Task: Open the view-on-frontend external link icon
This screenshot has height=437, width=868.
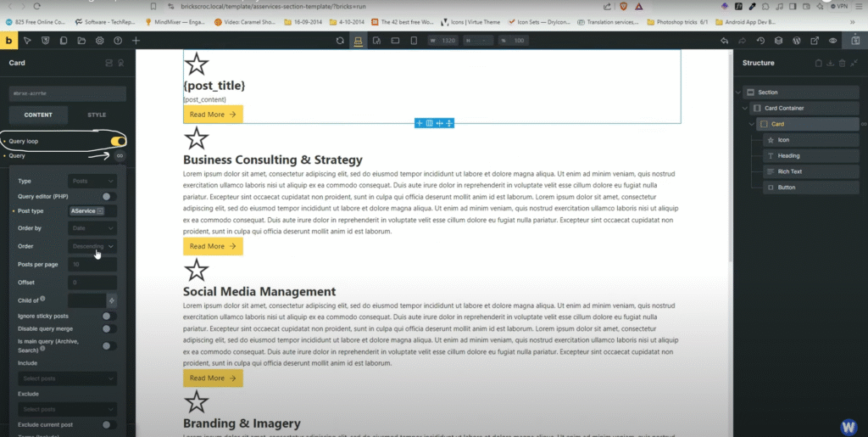Action: pyautogui.click(x=815, y=41)
